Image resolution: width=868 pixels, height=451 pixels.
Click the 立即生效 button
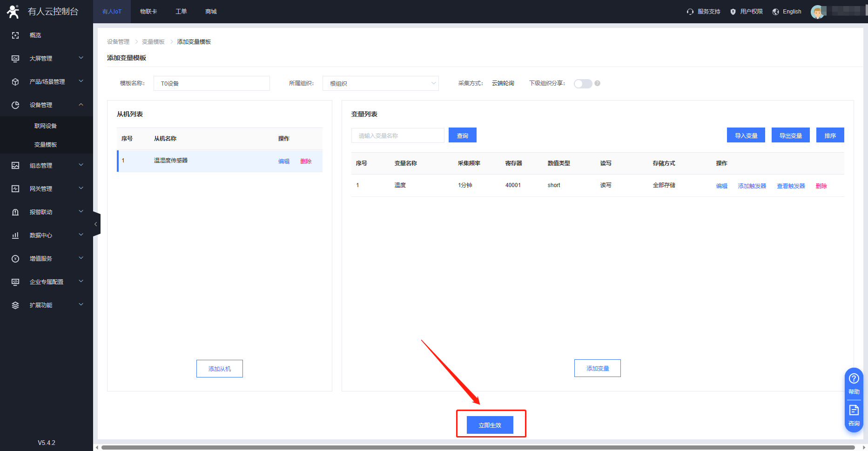(490, 425)
